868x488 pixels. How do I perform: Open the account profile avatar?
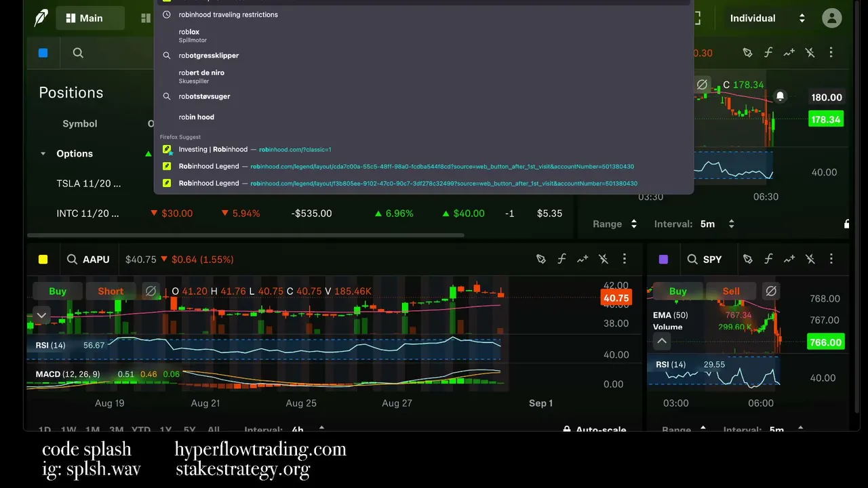pos(831,18)
